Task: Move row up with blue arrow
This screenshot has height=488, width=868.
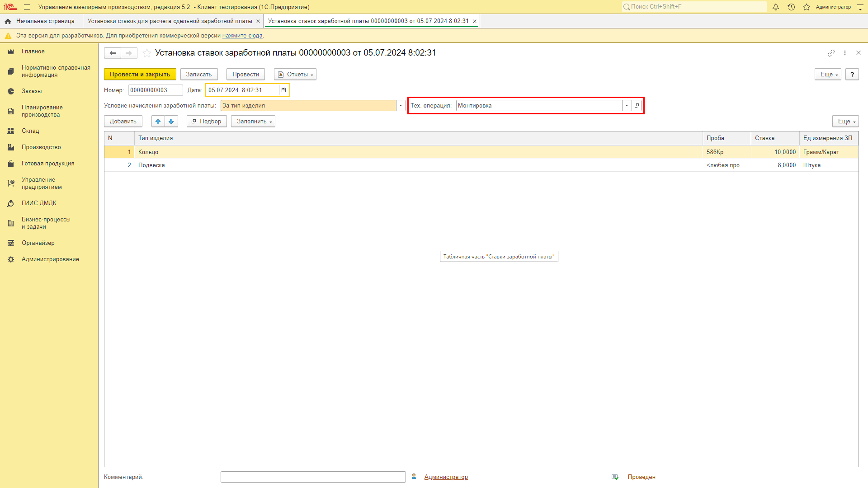Action: tap(158, 121)
